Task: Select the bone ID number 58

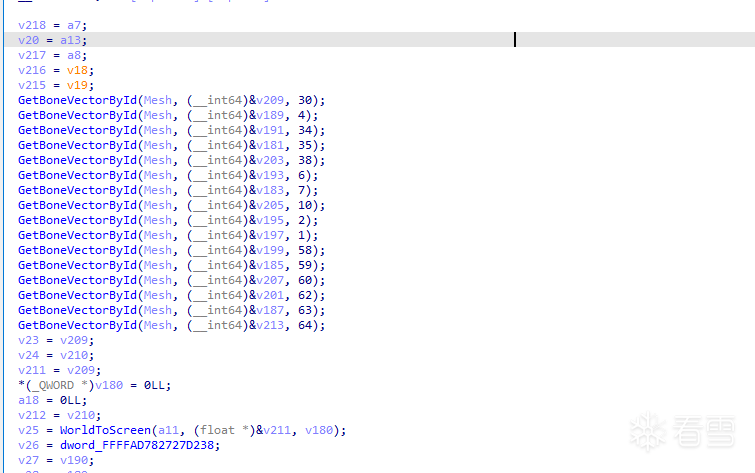Action: (x=305, y=250)
